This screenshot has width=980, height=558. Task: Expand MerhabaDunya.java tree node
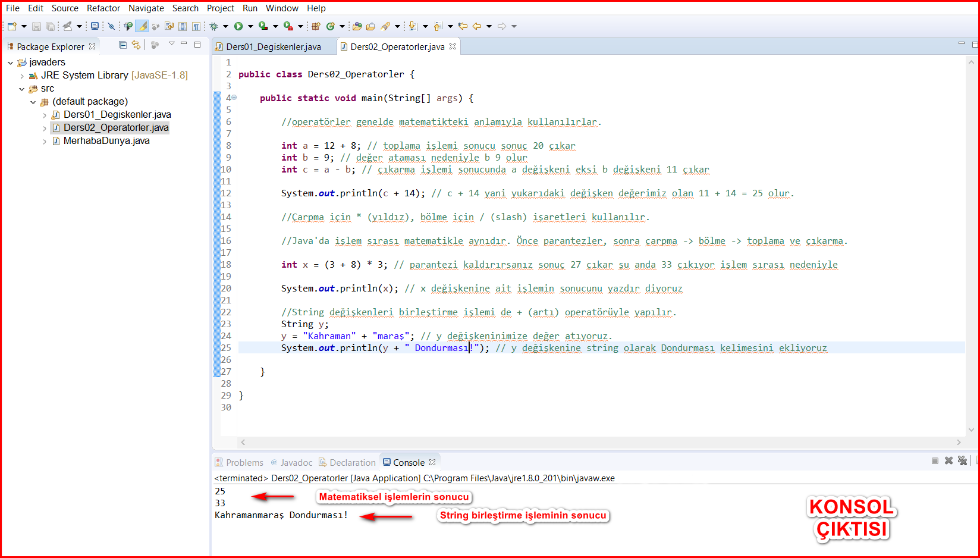point(45,141)
